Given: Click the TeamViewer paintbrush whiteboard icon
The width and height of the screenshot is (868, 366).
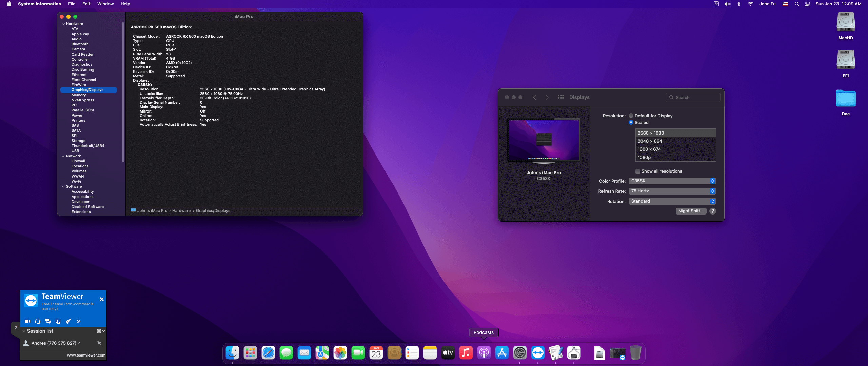Looking at the screenshot, I should pyautogui.click(x=68, y=321).
